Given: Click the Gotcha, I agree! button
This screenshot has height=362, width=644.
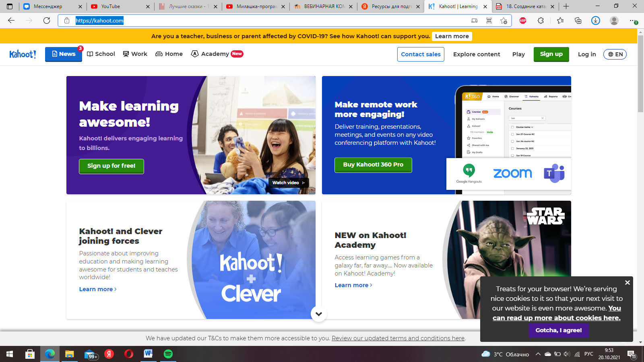Looking at the screenshot, I should [559, 330].
